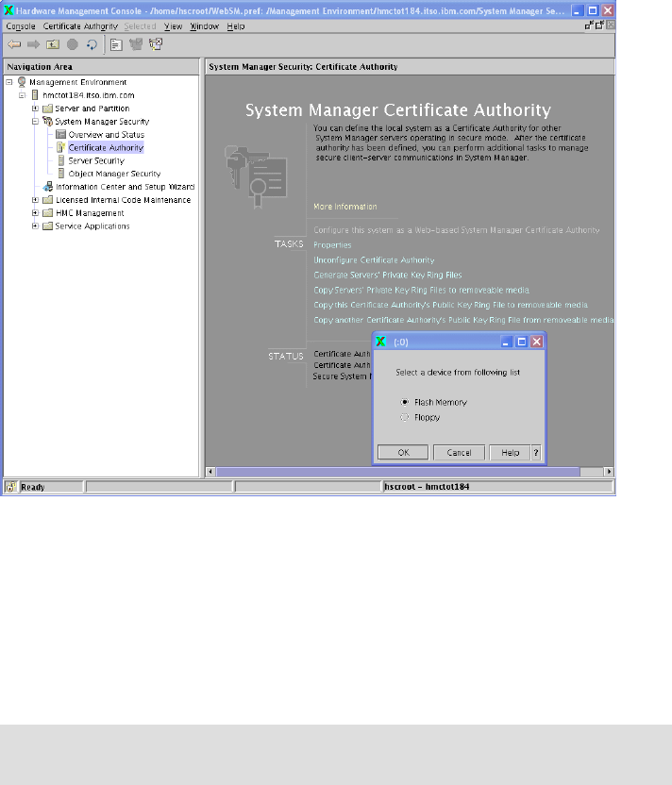Click the Properties document toolbar icon
The image size is (672, 785).
116,45
